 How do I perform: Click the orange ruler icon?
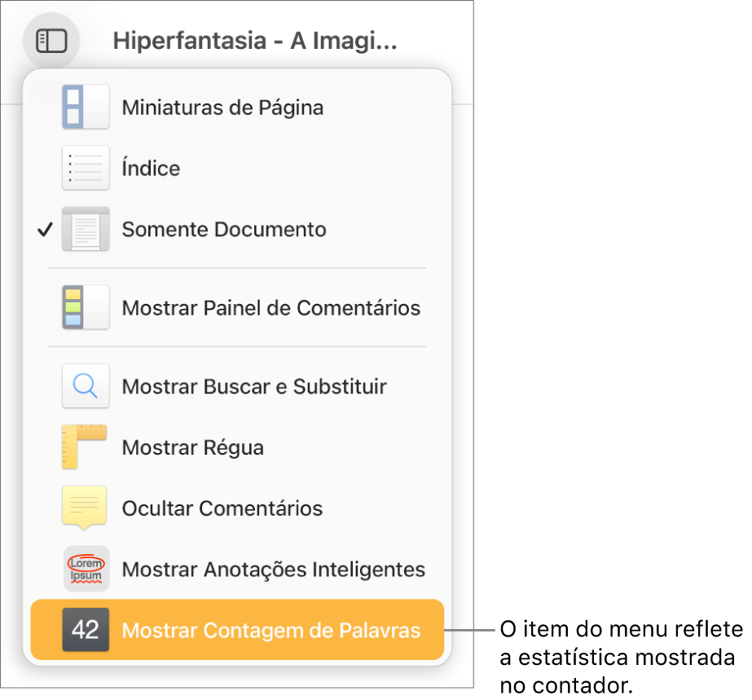[x=86, y=447]
